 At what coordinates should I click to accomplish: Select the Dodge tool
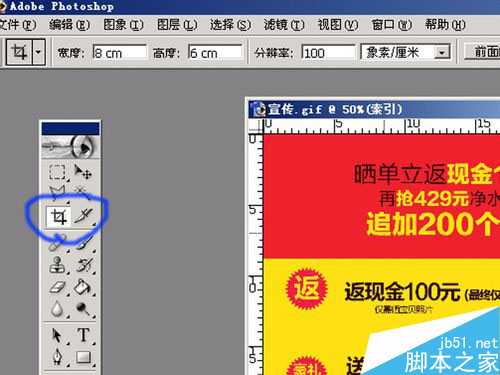83,309
